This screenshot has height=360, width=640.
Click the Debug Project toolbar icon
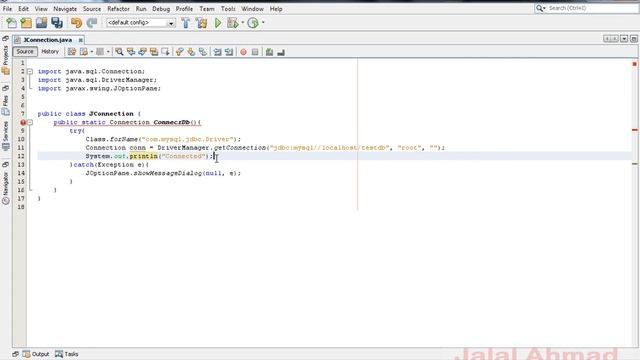coord(232,23)
